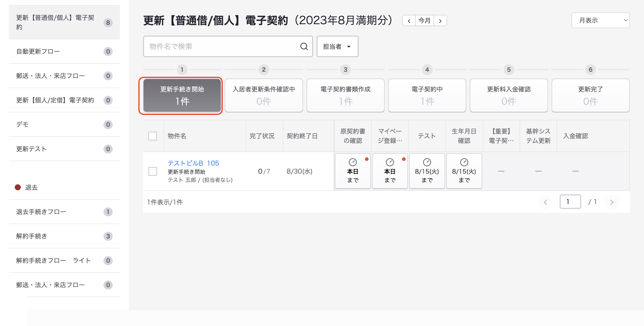644x326 pixels.
Task: Select 電子契約中 step card
Action: 427,96
